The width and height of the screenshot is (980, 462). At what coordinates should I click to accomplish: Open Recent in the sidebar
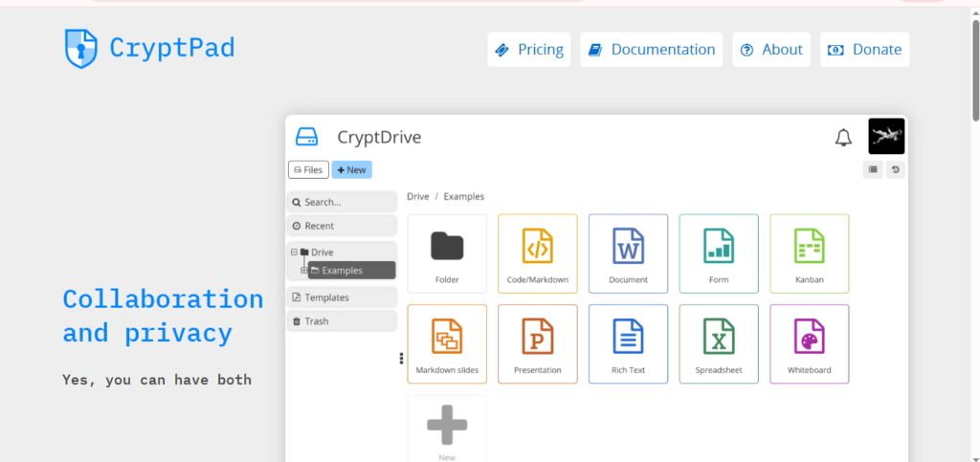342,226
